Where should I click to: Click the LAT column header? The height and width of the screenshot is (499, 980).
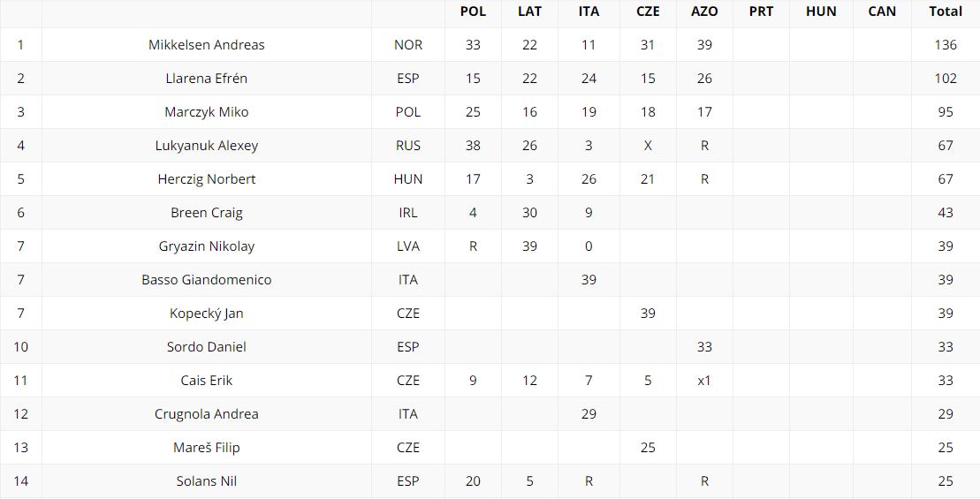[x=529, y=11]
